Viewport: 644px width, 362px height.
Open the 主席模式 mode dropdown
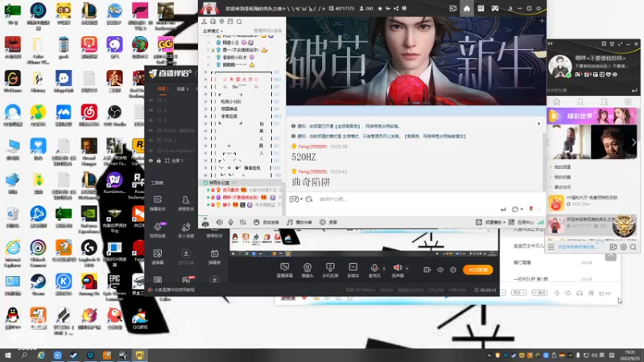[x=213, y=31]
